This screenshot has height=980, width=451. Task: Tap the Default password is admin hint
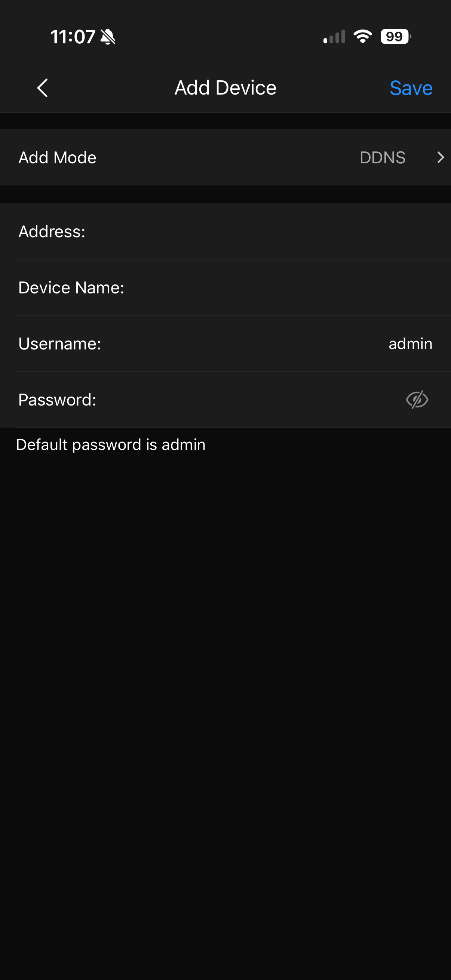[111, 444]
